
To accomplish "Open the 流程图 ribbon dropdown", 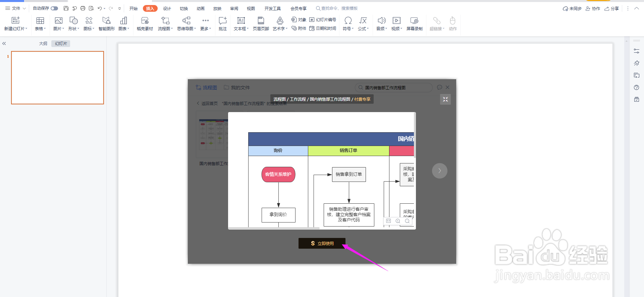I will (165, 24).
